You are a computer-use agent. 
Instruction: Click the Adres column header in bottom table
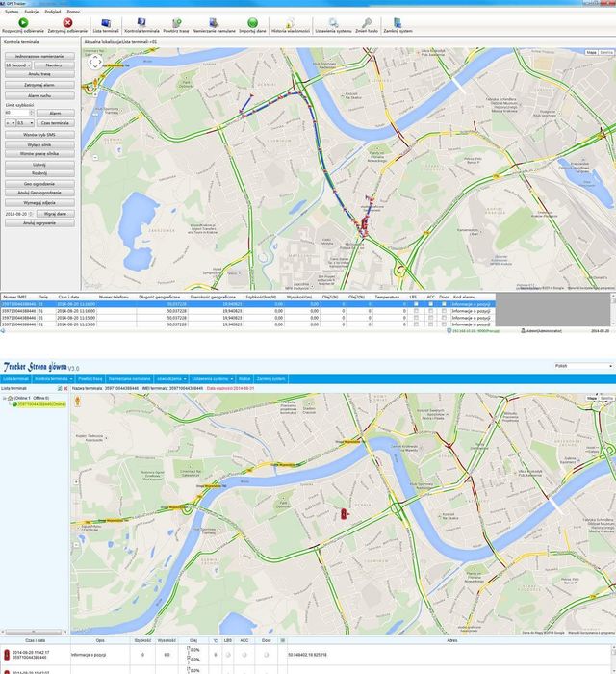pos(452,640)
